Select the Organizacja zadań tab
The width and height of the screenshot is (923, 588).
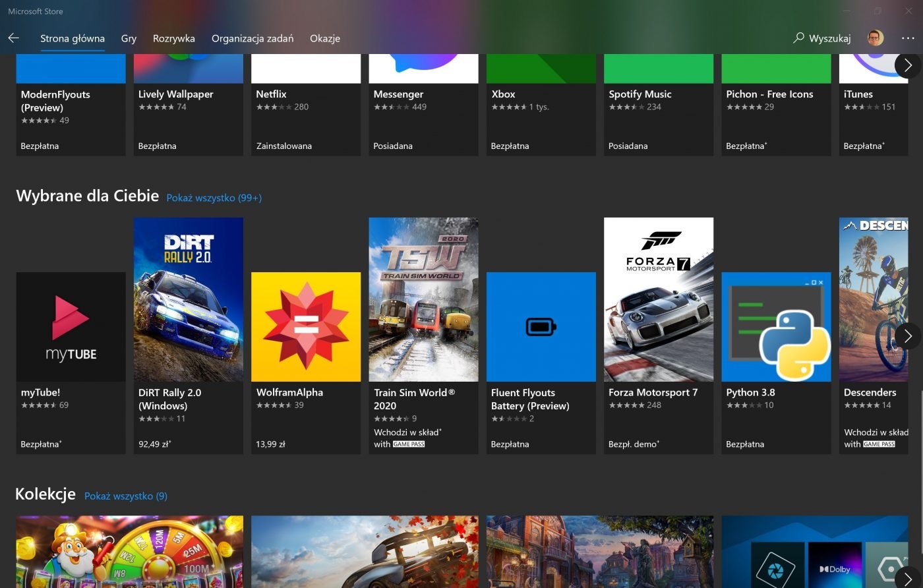tap(253, 38)
